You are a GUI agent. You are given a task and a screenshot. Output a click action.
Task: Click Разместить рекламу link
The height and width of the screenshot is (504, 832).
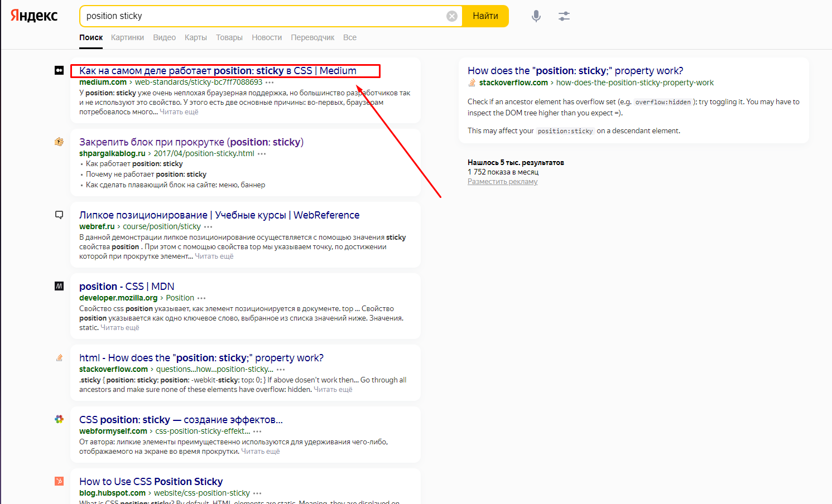coord(503,182)
